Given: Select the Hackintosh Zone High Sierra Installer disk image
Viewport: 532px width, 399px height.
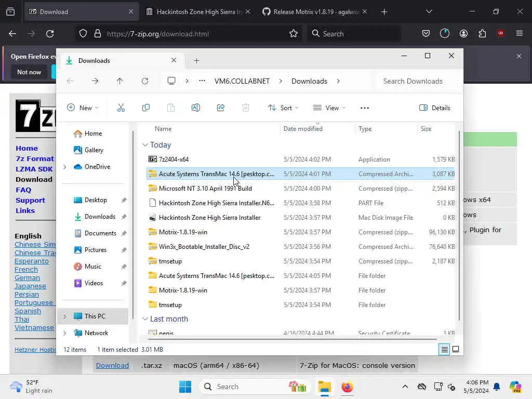Looking at the screenshot, I should click(x=300, y=218).
